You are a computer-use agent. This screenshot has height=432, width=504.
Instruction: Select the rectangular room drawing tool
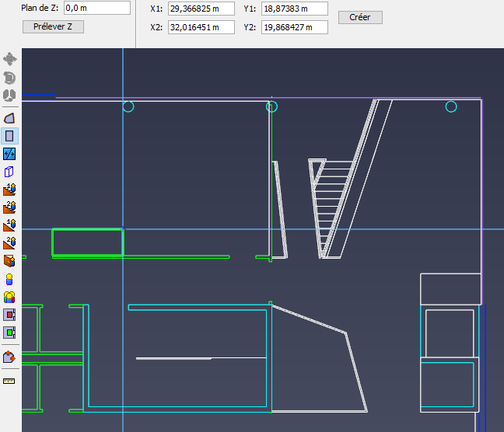9,136
